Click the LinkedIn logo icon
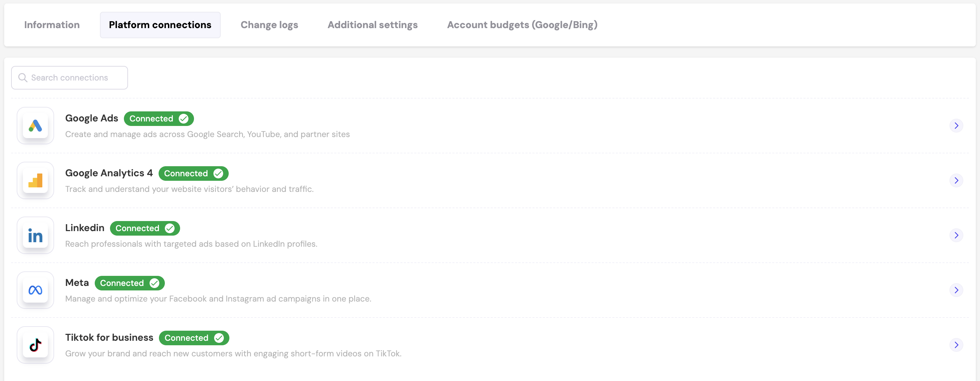 (x=35, y=235)
